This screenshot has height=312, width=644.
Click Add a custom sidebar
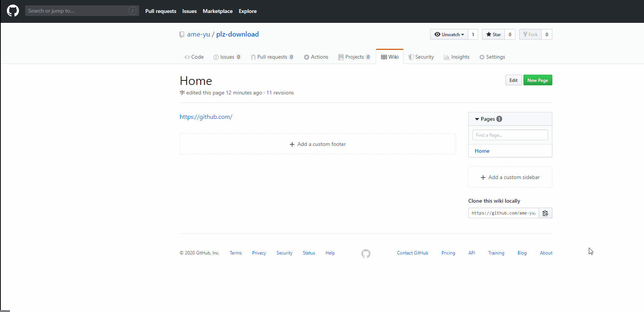click(x=510, y=177)
